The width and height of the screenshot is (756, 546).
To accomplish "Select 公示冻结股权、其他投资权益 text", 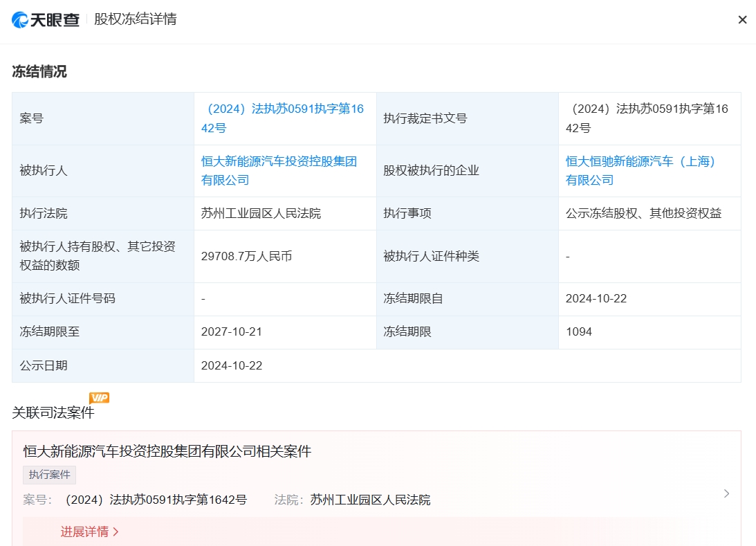I will coord(644,213).
